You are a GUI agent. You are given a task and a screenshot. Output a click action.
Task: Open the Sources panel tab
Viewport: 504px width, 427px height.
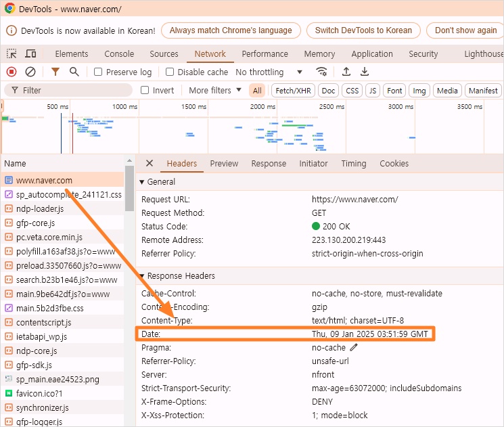pos(164,53)
